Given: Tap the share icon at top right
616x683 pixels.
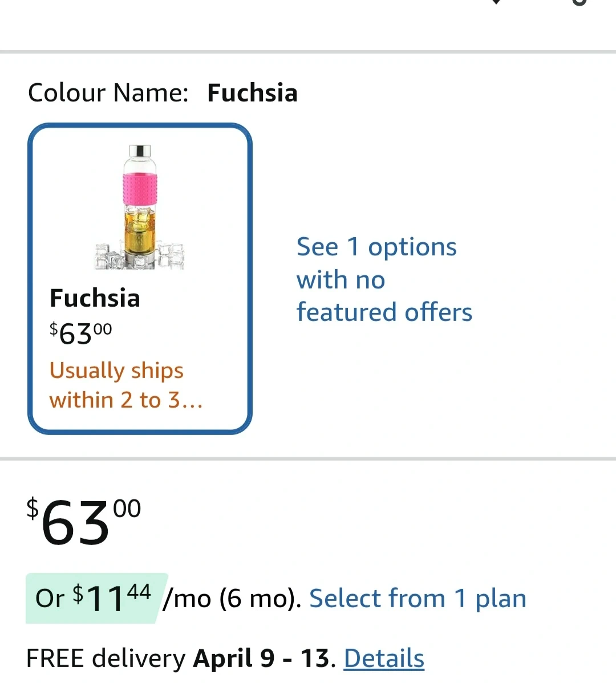Looking at the screenshot, I should [578, 2].
